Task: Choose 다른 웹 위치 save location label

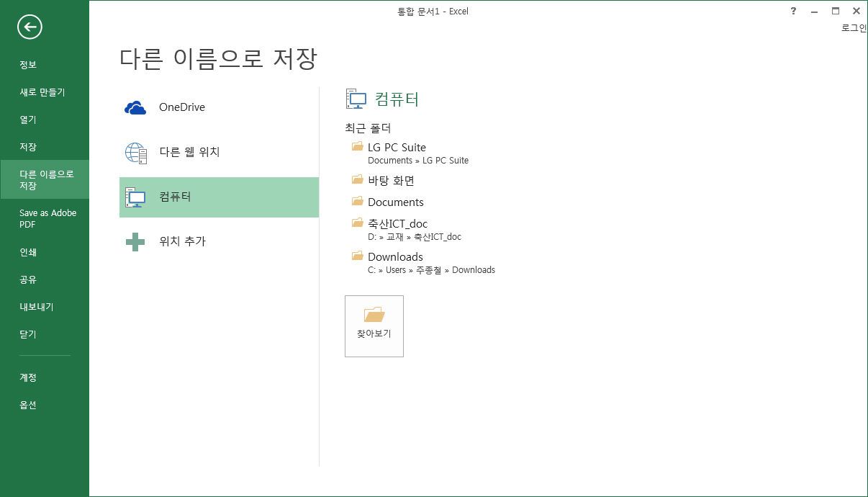Action: (189, 152)
